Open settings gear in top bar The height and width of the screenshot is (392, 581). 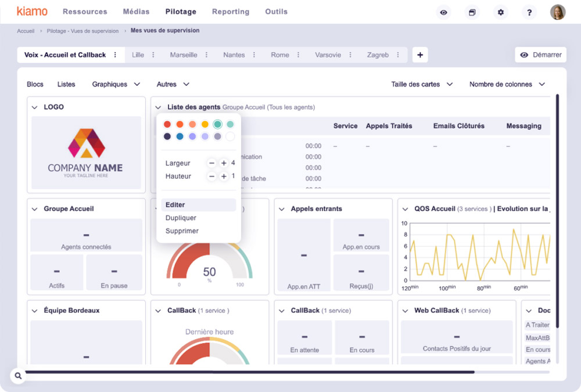[x=501, y=12]
